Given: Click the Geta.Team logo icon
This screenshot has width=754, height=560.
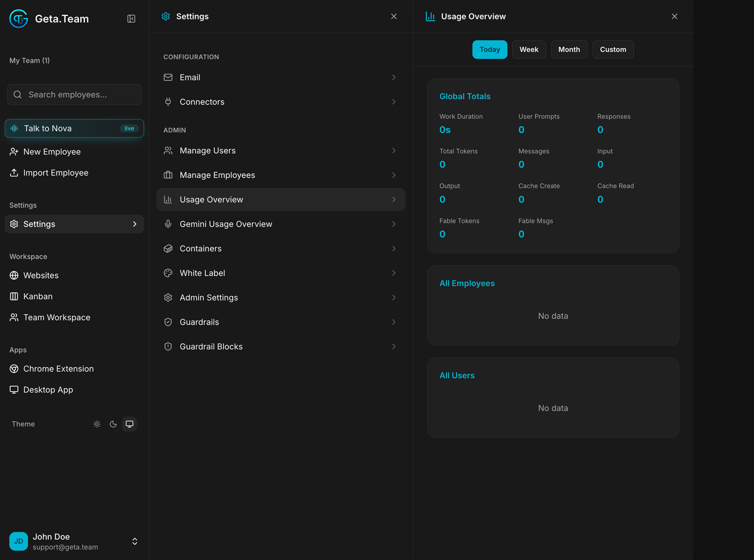Looking at the screenshot, I should pos(19,19).
